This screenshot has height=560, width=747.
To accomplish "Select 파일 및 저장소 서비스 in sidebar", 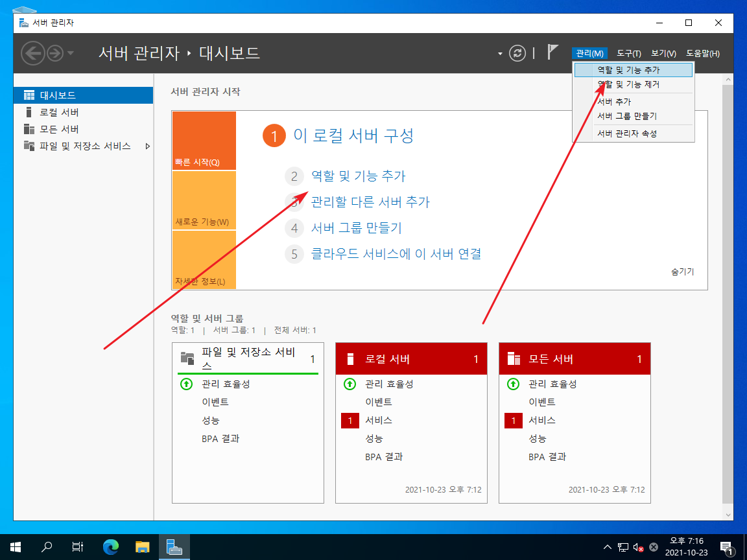I will click(84, 146).
